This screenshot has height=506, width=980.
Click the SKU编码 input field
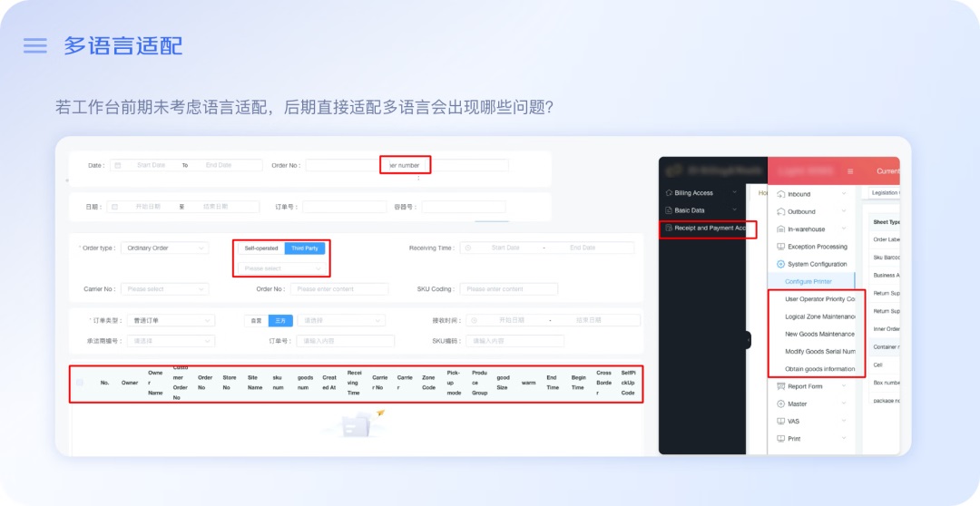point(515,341)
